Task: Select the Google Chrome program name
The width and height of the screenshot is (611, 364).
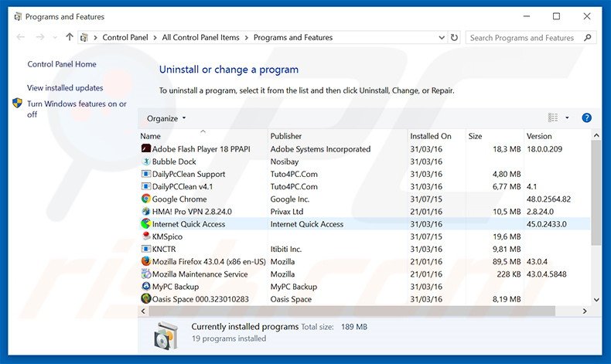Action: click(179, 199)
